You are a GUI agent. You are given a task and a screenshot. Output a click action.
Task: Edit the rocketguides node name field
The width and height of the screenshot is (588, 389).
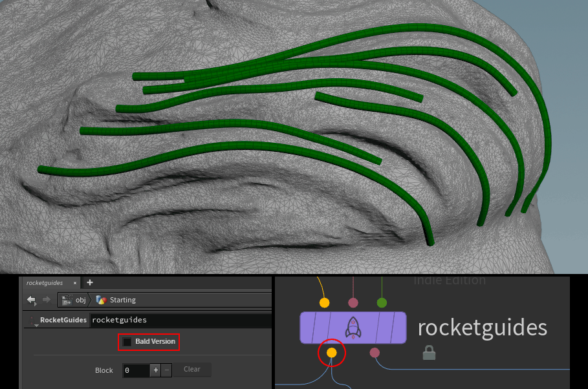point(180,320)
